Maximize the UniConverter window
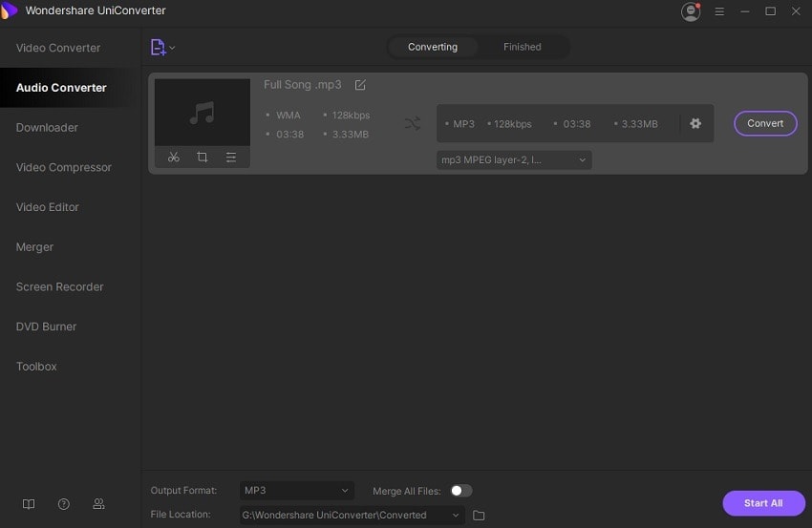Screen dimensions: 812x528 click(x=771, y=11)
